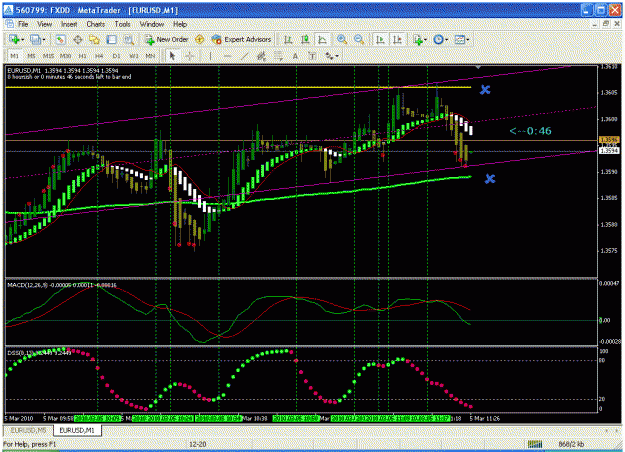Open the Strategy Tester icon

coord(128,39)
